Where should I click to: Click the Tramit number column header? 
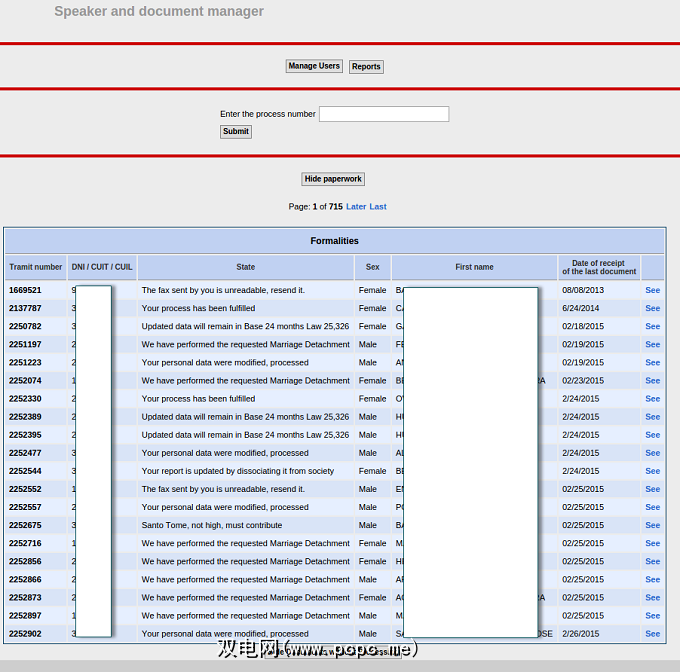[x=36, y=268]
